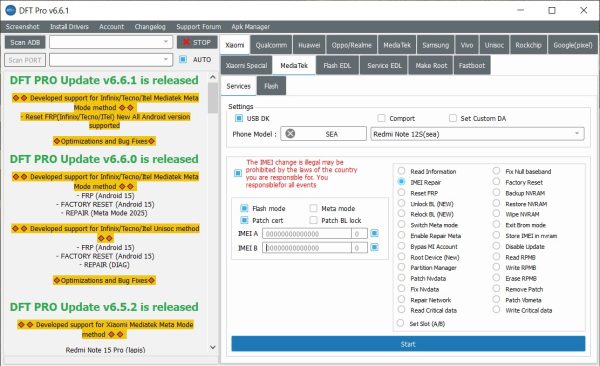Select the Fix Null baseband option
The image size is (600, 366).
pyautogui.click(x=496, y=171)
